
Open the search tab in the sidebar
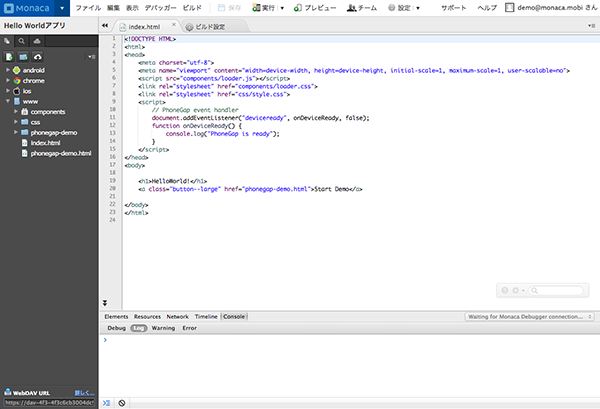(23, 42)
